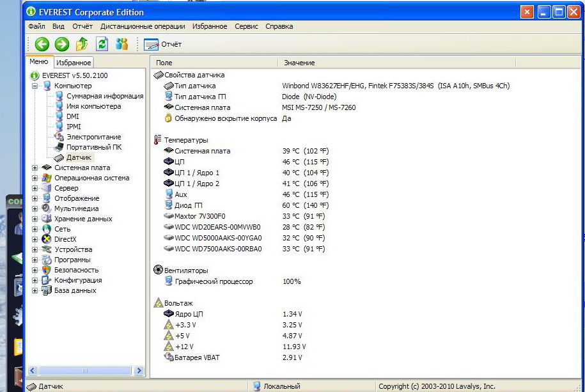Go up one level with folder arrow icon
The width and height of the screenshot is (585, 392).
82,44
